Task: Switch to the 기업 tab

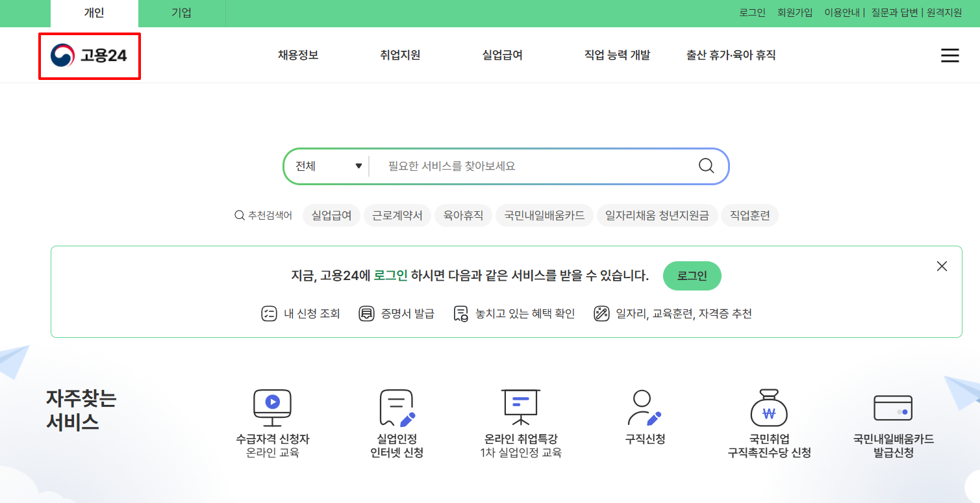Action: tap(182, 13)
